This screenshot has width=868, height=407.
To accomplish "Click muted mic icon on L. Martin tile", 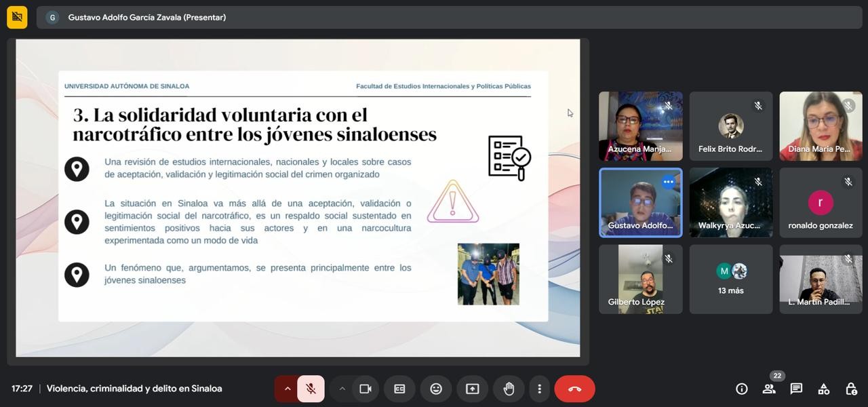I will pos(848,258).
